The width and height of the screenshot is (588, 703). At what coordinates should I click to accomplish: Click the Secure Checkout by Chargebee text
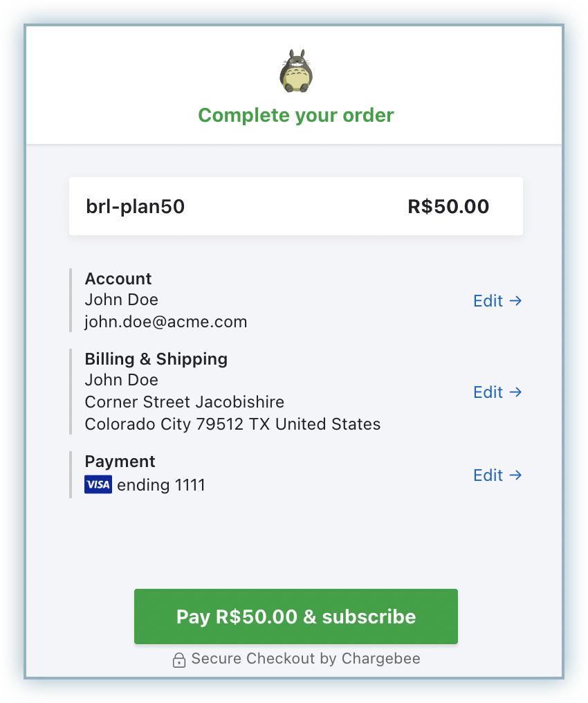click(x=306, y=658)
